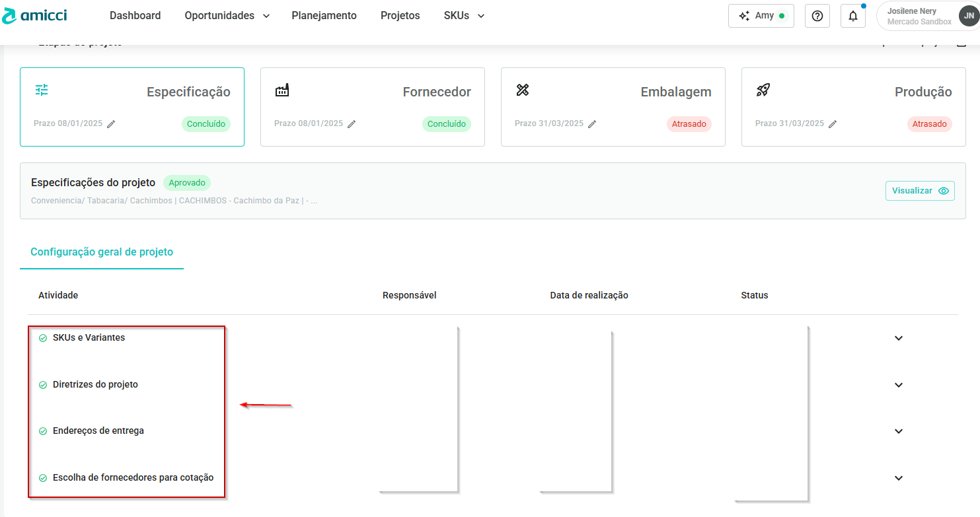
Task: Expand the Endereços de entrega row
Action: (x=898, y=431)
